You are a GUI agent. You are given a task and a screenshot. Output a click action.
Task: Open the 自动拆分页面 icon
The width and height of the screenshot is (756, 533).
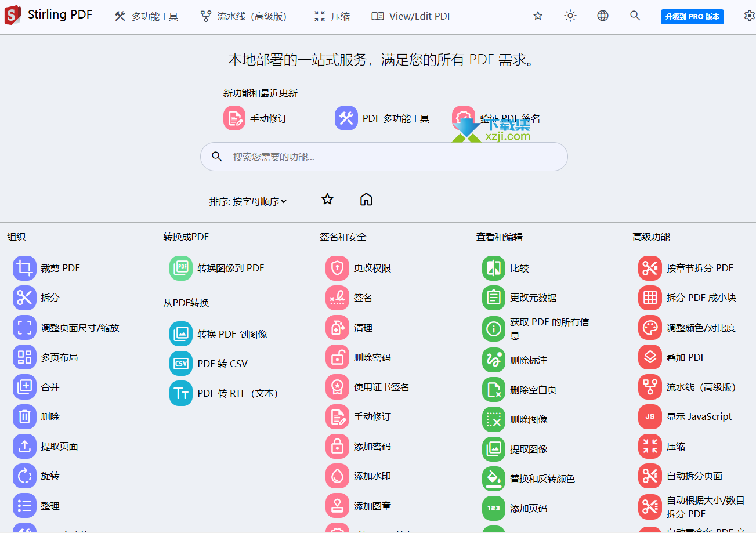650,476
